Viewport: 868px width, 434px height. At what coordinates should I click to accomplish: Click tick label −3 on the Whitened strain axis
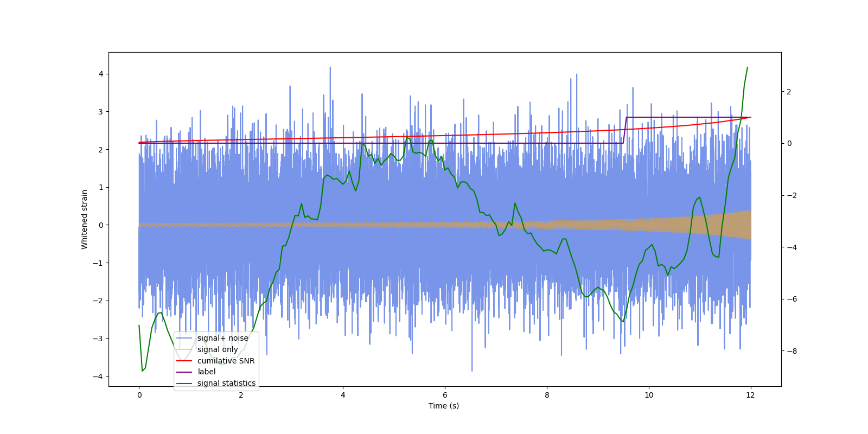click(x=98, y=339)
